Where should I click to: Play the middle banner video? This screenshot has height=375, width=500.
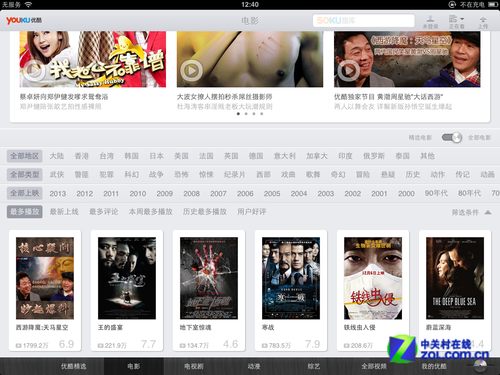191,71
